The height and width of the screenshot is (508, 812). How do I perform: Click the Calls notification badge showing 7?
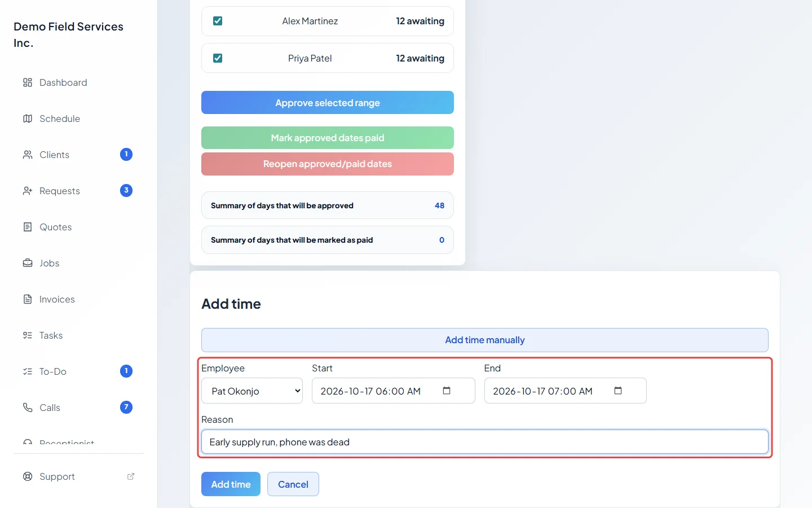point(126,407)
